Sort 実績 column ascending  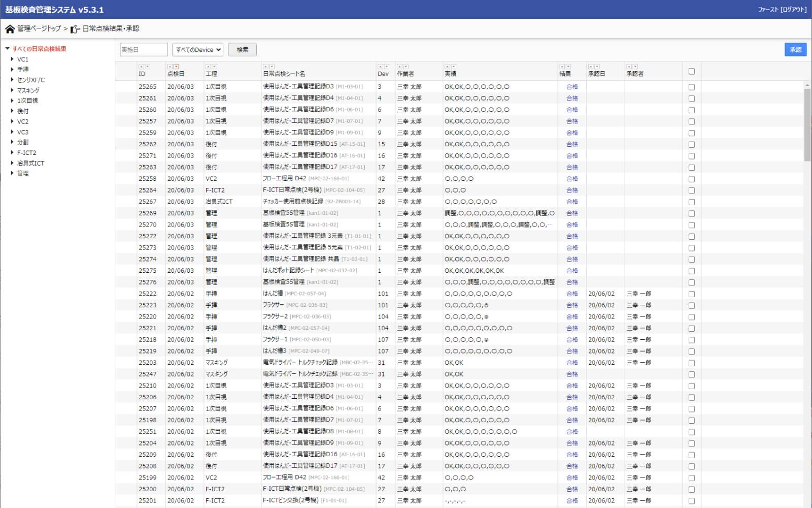point(447,67)
